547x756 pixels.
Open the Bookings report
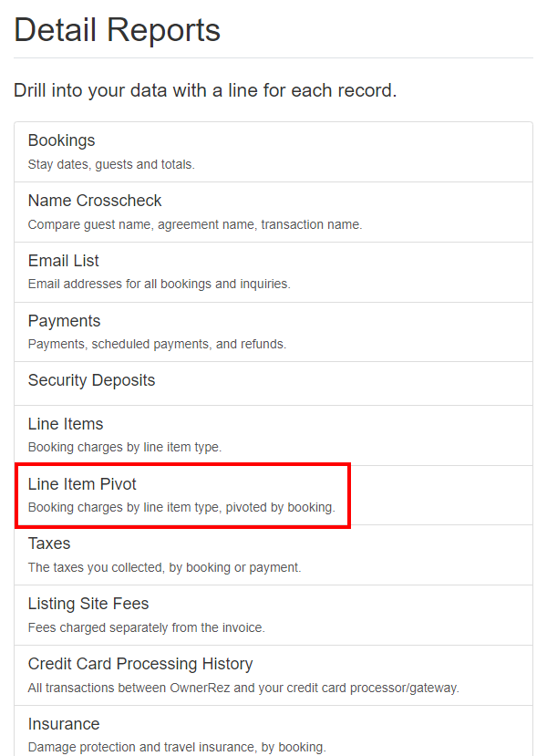(x=62, y=140)
